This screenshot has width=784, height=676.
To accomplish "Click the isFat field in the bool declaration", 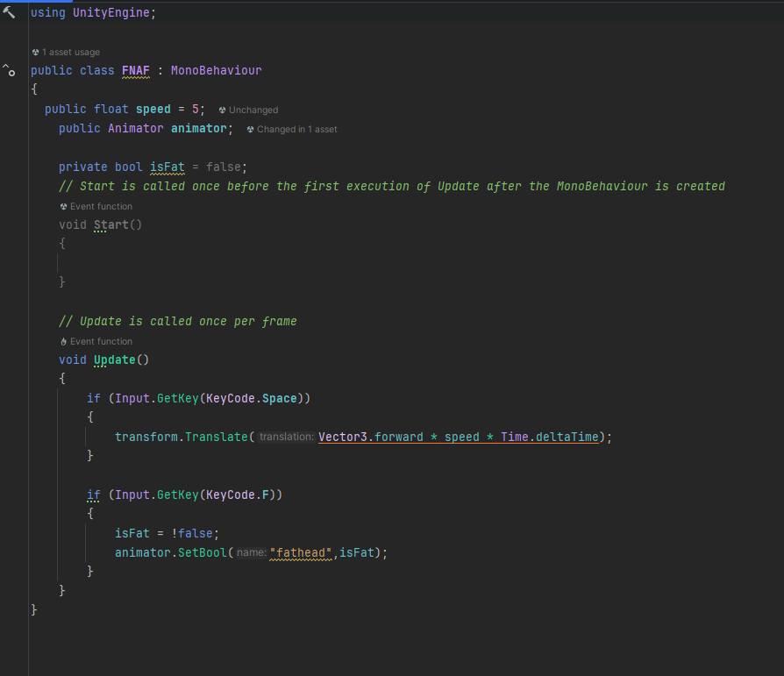I will point(167,167).
